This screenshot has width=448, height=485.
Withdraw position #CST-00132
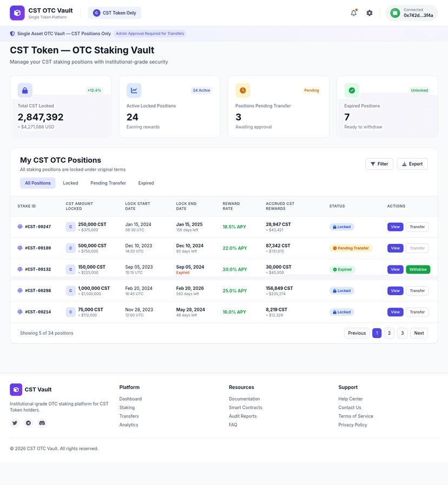(x=418, y=269)
